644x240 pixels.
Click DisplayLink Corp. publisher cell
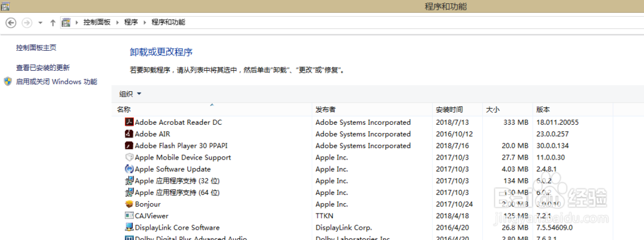click(x=344, y=228)
